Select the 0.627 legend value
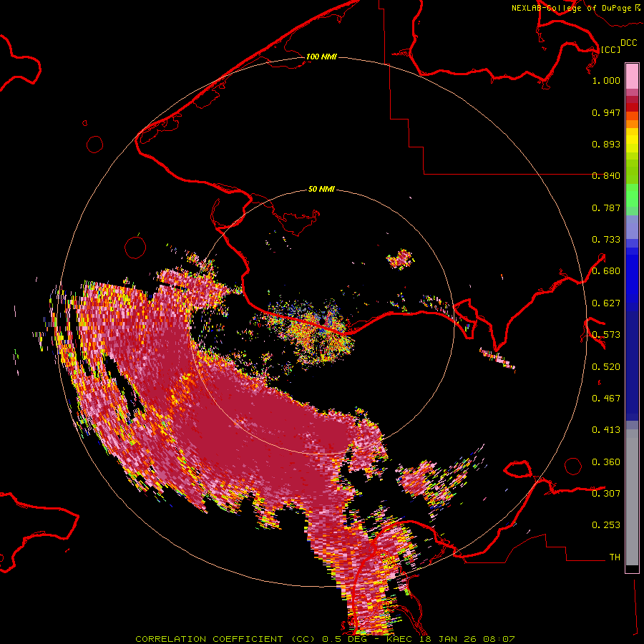Viewport: 644px width, 644px height. point(606,303)
